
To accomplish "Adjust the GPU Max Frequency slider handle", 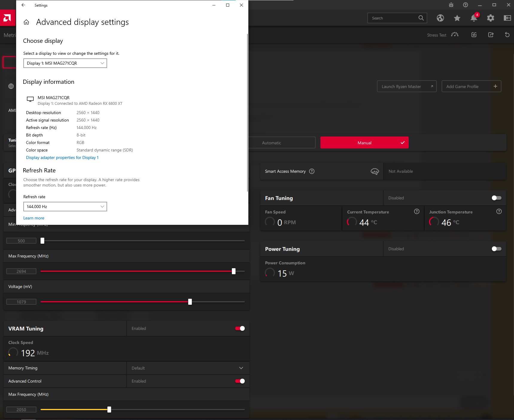I will click(234, 271).
